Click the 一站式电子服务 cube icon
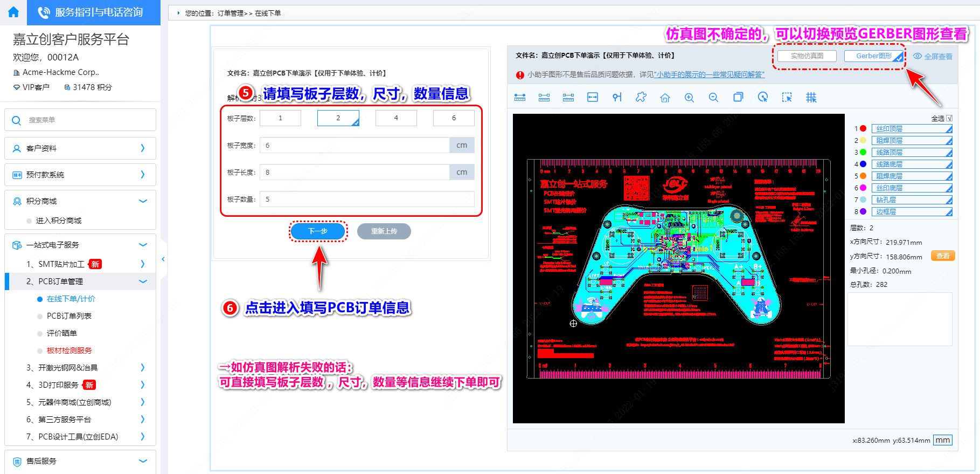The image size is (980, 474). [x=17, y=245]
